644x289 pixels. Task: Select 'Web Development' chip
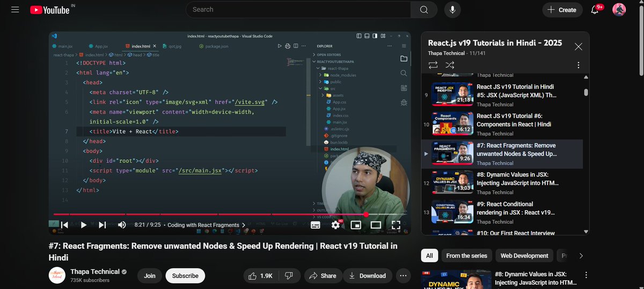[x=524, y=256]
